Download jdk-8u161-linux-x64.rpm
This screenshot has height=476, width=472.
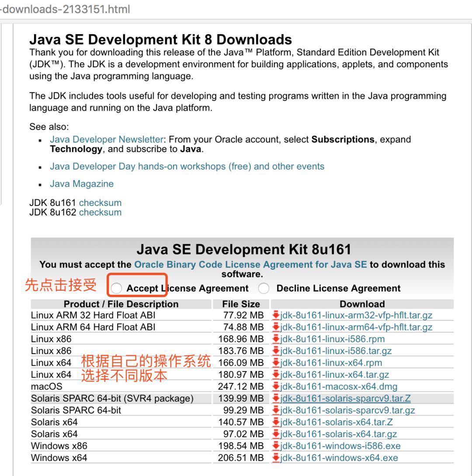pos(331,362)
